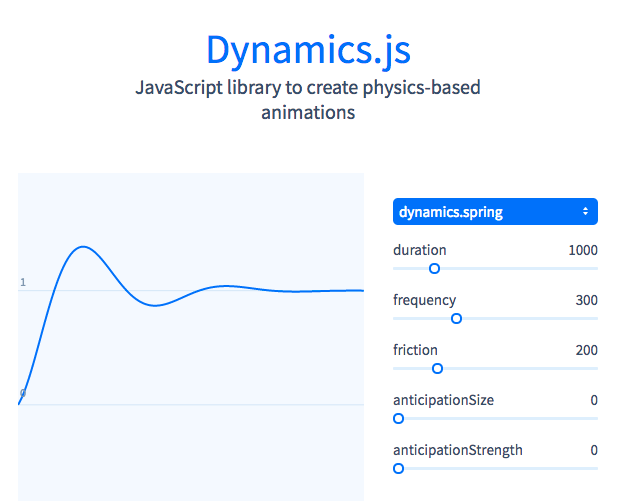Click the anticipationStrength slider handle
Screen dimensions: 635x501
click(x=398, y=469)
